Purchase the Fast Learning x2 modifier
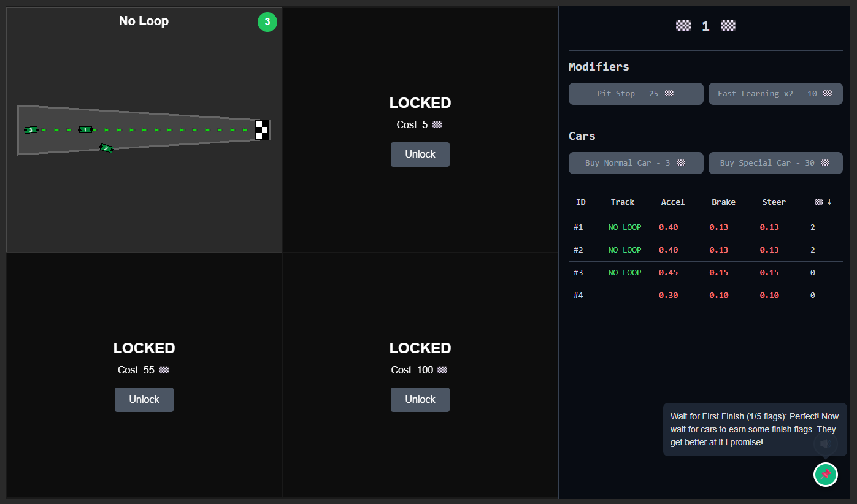Viewport: 857px width, 504px height. [775, 94]
